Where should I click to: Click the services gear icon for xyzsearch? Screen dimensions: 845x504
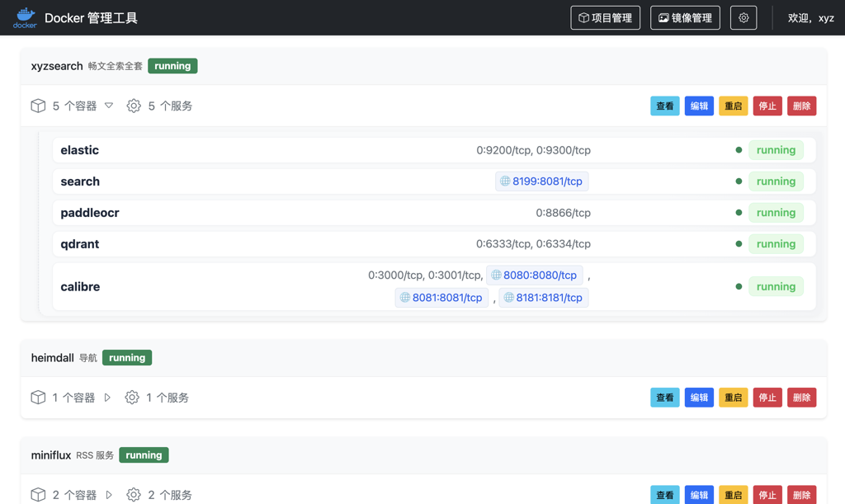(134, 106)
